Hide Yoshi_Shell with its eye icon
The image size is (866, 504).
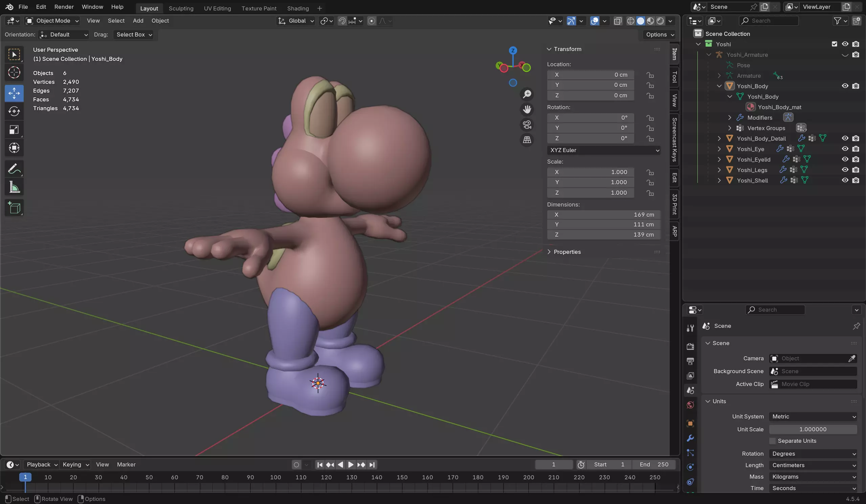pyautogui.click(x=845, y=180)
